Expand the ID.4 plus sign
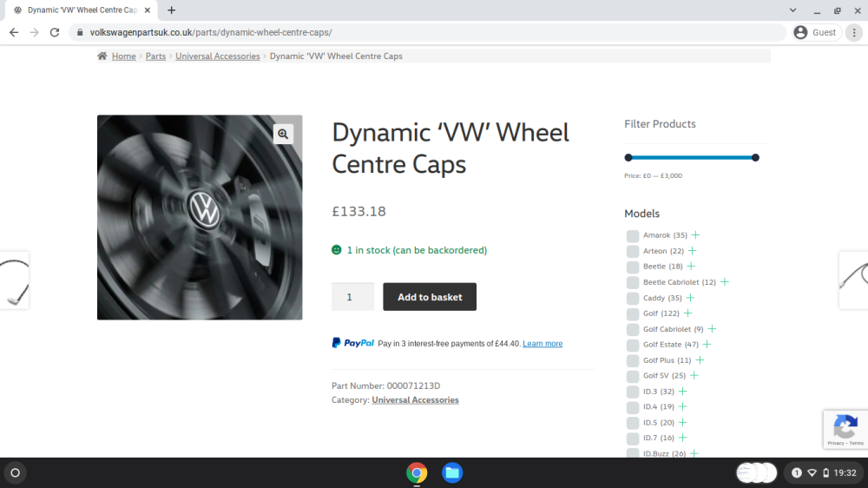Screen dimensions: 868x488 [x=682, y=406]
